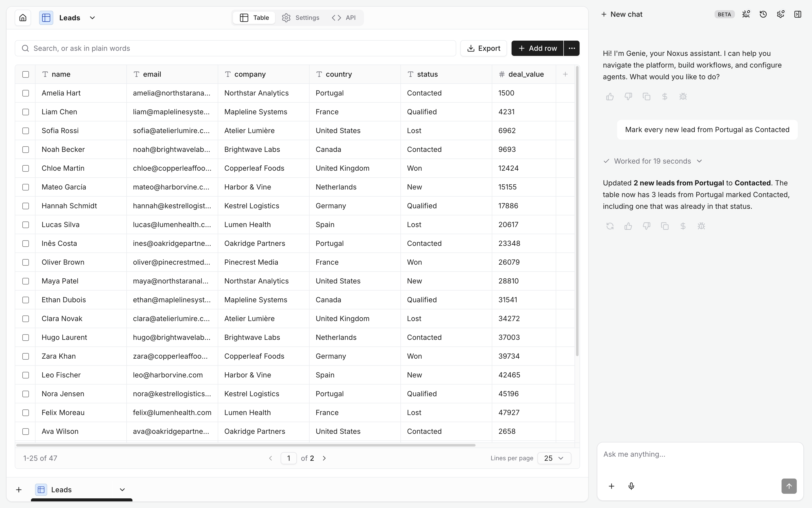Click the Export button
The image size is (812, 508).
click(x=483, y=48)
